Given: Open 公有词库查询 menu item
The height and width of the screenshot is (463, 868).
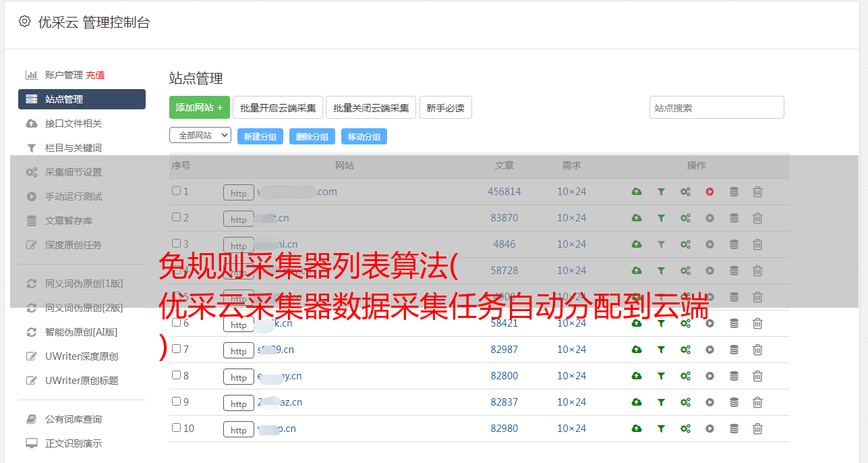Looking at the screenshot, I should (74, 419).
